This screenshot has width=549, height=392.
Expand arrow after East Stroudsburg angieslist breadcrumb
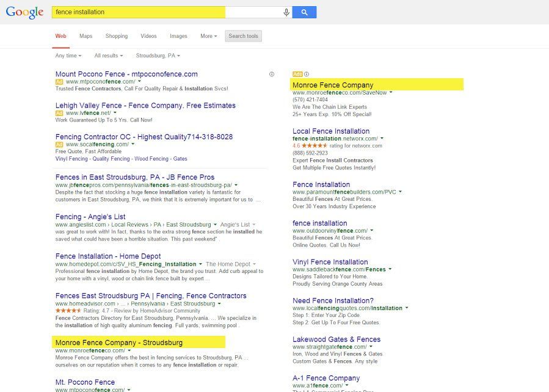click(215, 225)
